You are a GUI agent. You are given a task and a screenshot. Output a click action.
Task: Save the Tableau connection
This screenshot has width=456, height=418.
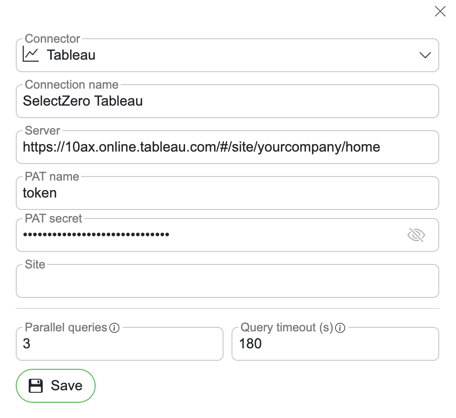pos(56,386)
